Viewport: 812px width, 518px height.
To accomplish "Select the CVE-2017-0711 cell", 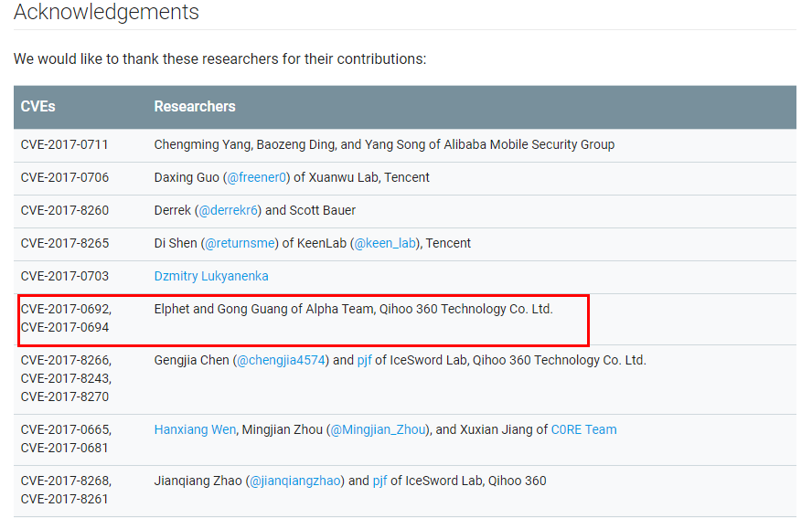I will pyautogui.click(x=65, y=144).
